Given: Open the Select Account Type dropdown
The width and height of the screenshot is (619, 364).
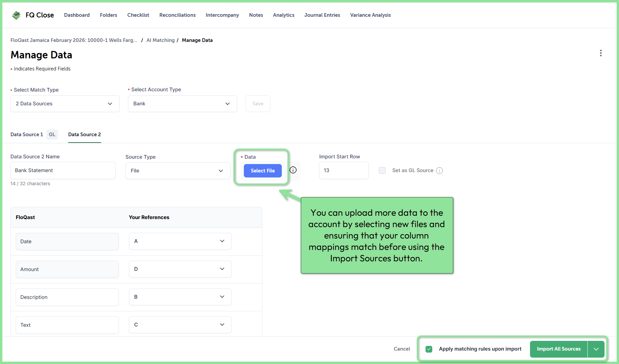Looking at the screenshot, I should click(x=182, y=104).
